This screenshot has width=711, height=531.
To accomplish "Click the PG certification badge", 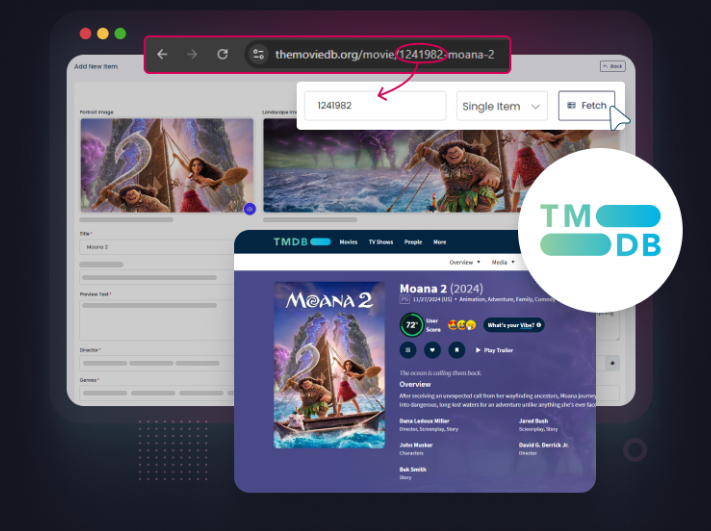I will pyautogui.click(x=404, y=299).
